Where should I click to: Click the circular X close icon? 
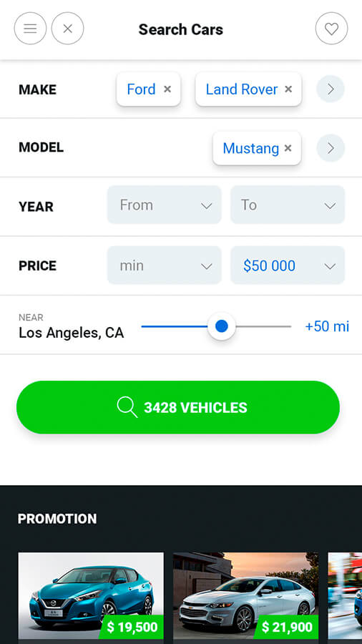tap(68, 29)
